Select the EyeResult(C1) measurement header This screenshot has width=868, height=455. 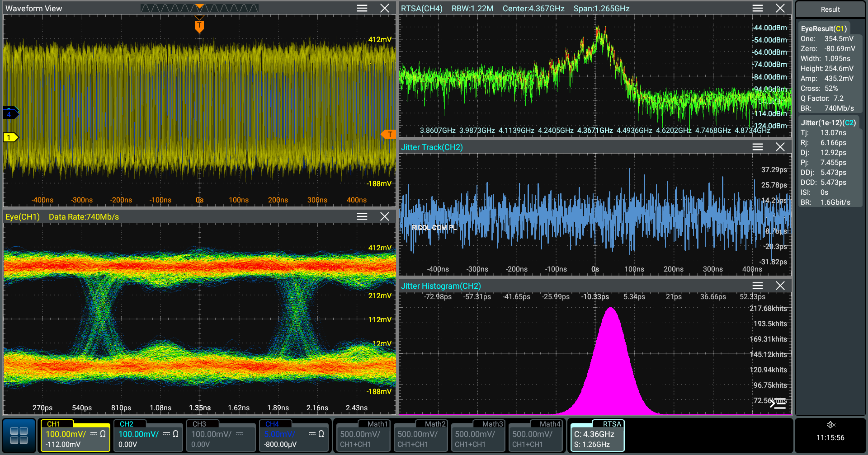pos(824,28)
